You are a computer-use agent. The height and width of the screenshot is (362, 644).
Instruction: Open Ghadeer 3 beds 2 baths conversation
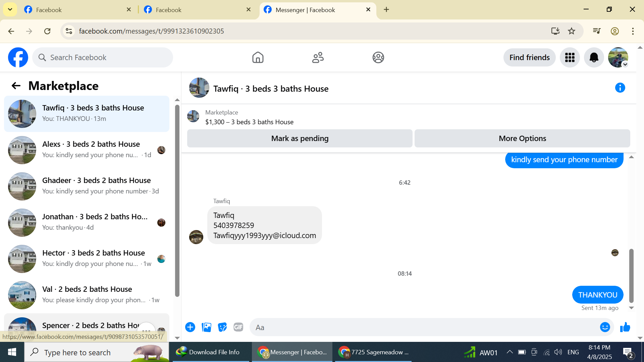(87, 186)
